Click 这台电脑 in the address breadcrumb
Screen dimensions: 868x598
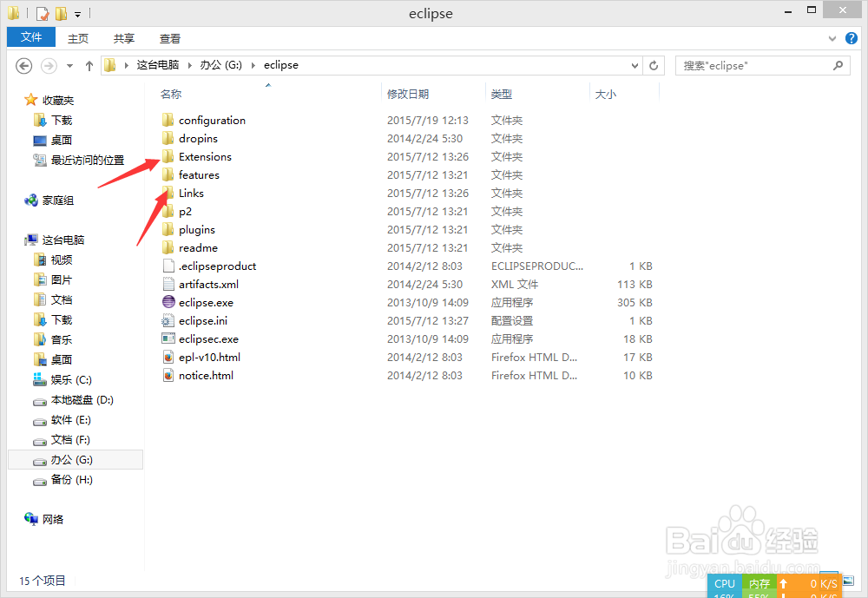[x=158, y=65]
